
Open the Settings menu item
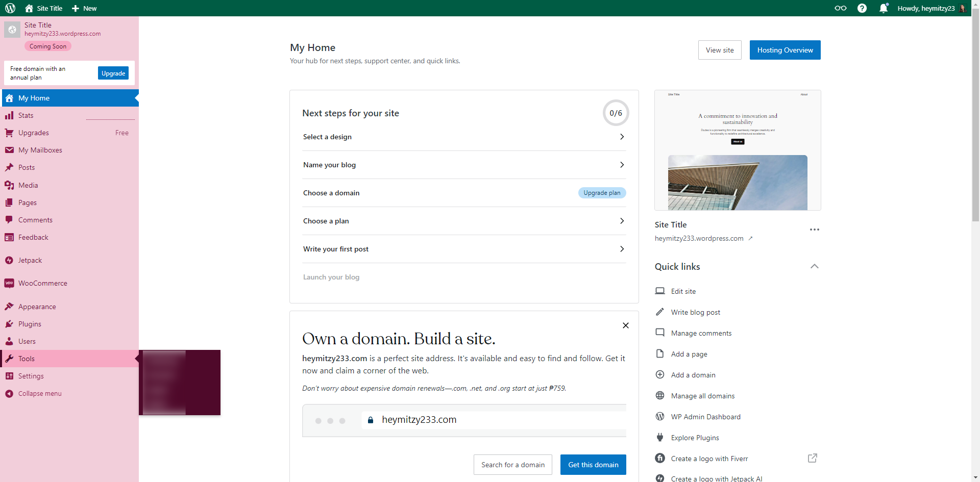(70, 376)
